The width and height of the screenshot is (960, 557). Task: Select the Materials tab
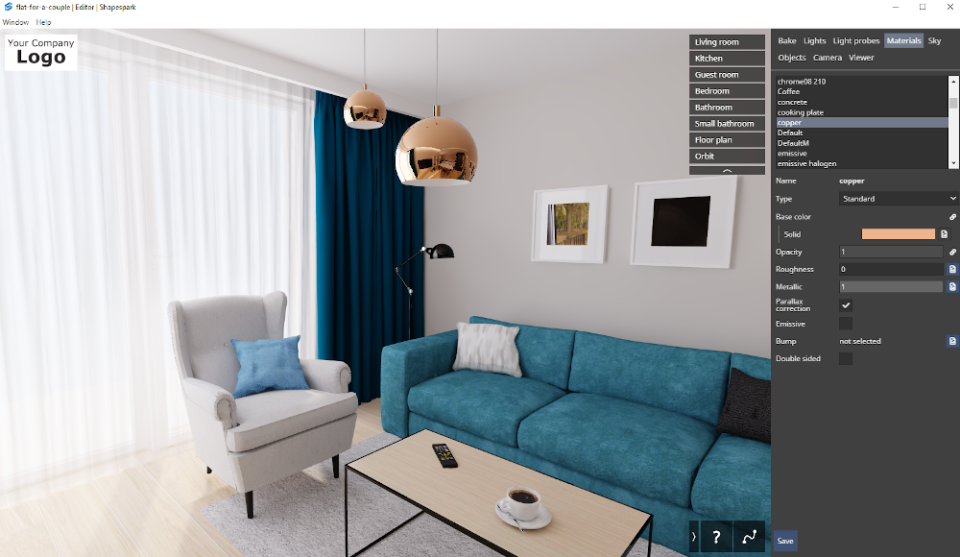(904, 40)
